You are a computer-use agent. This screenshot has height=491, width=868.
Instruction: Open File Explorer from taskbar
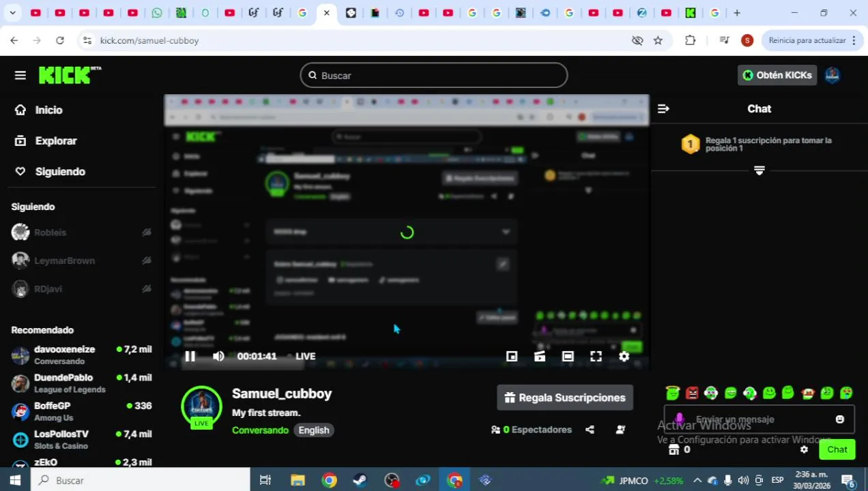(x=298, y=480)
